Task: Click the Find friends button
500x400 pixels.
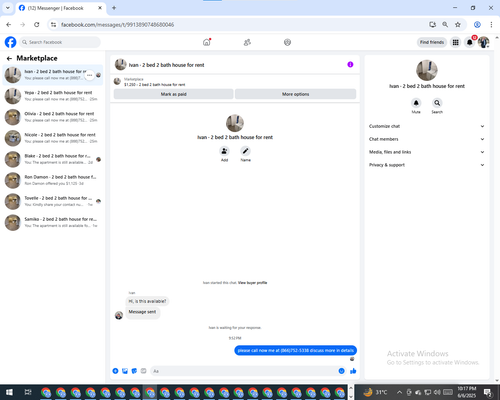Action: point(432,42)
